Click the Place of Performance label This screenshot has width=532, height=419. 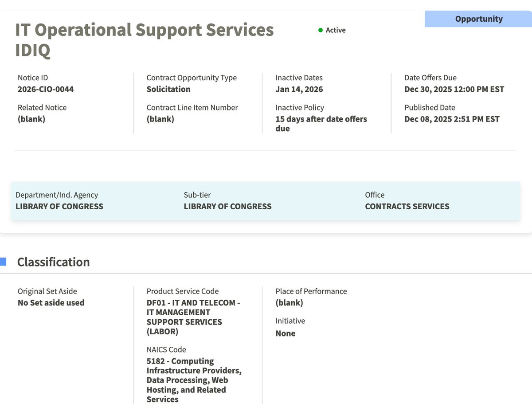311,291
